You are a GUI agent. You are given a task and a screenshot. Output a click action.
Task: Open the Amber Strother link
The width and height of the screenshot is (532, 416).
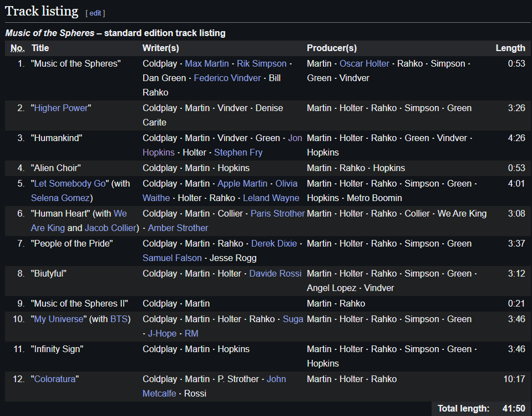click(178, 228)
